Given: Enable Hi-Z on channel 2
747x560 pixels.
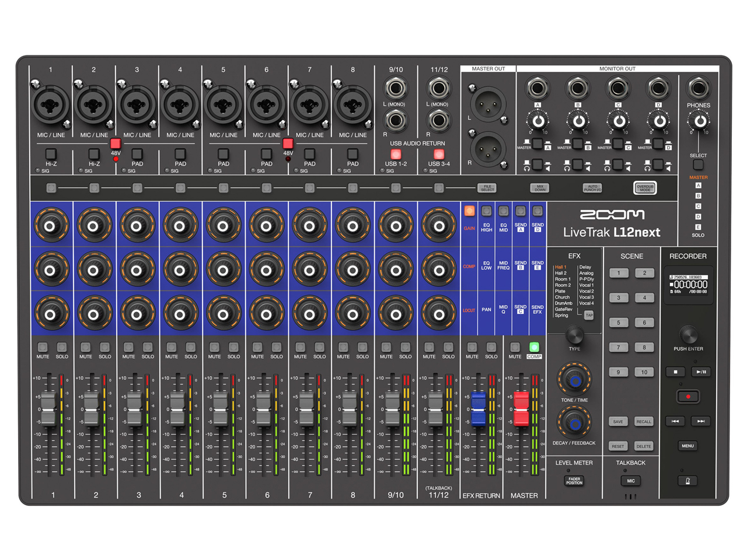Looking at the screenshot, I should click(94, 154).
